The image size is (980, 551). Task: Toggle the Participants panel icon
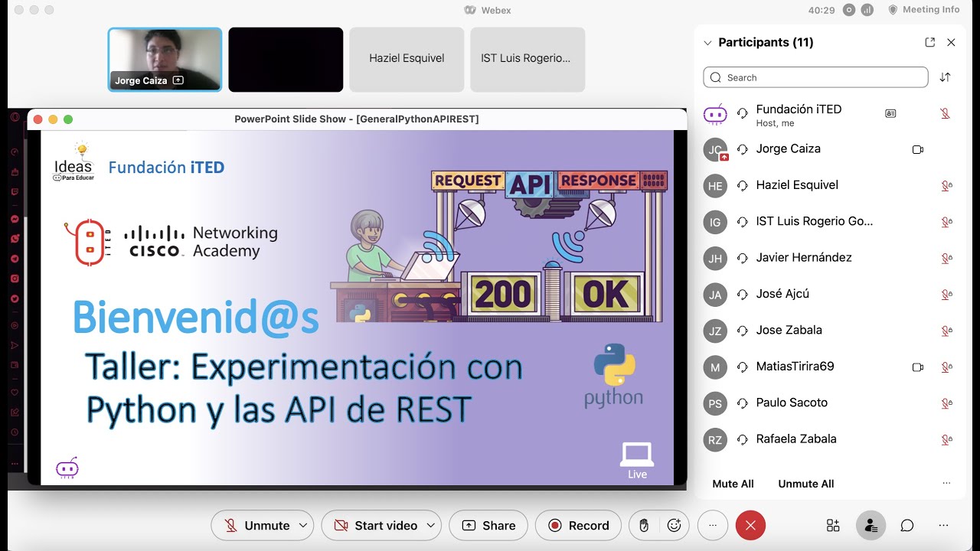tap(871, 526)
